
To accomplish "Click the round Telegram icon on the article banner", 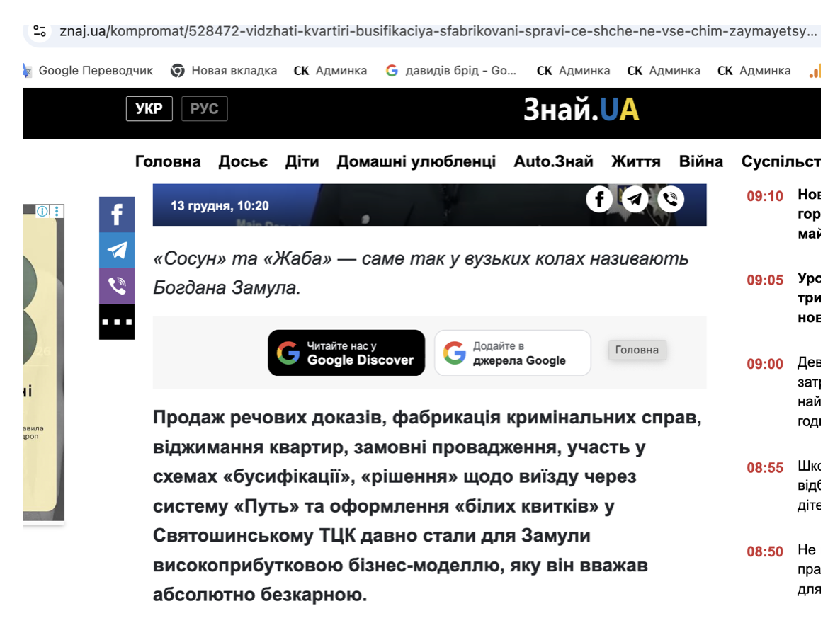I will [635, 199].
